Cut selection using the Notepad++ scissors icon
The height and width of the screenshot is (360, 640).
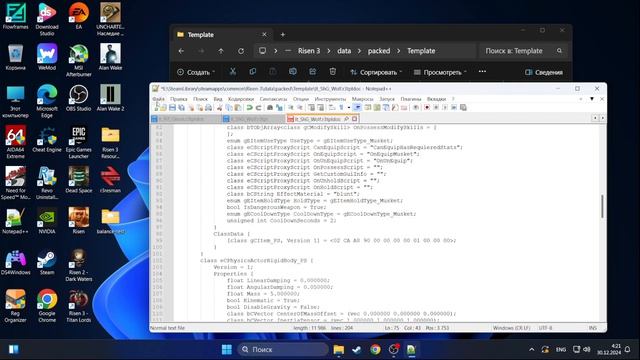(220, 107)
